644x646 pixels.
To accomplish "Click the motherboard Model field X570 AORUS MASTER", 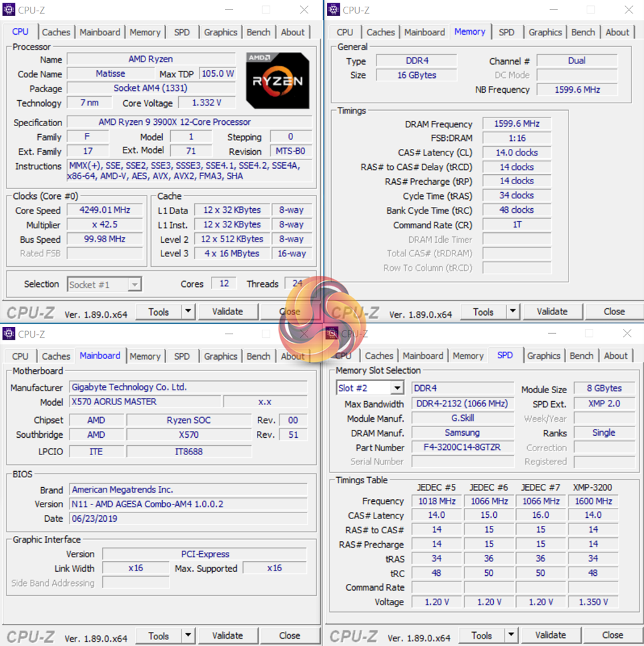I will [145, 402].
